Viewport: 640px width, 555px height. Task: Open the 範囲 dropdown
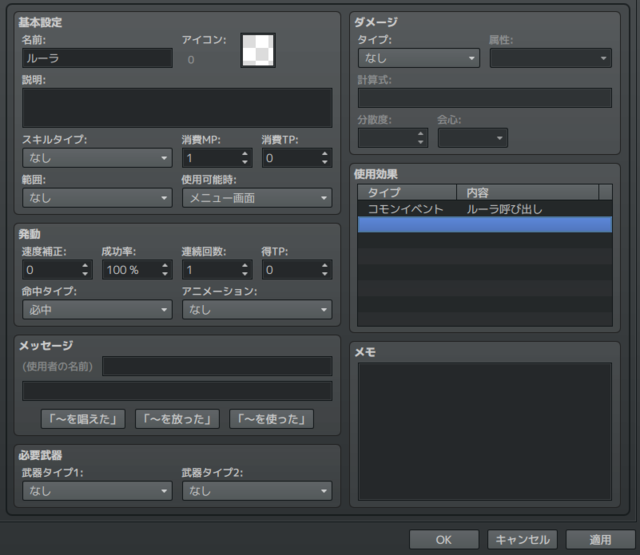pyautogui.click(x=98, y=198)
